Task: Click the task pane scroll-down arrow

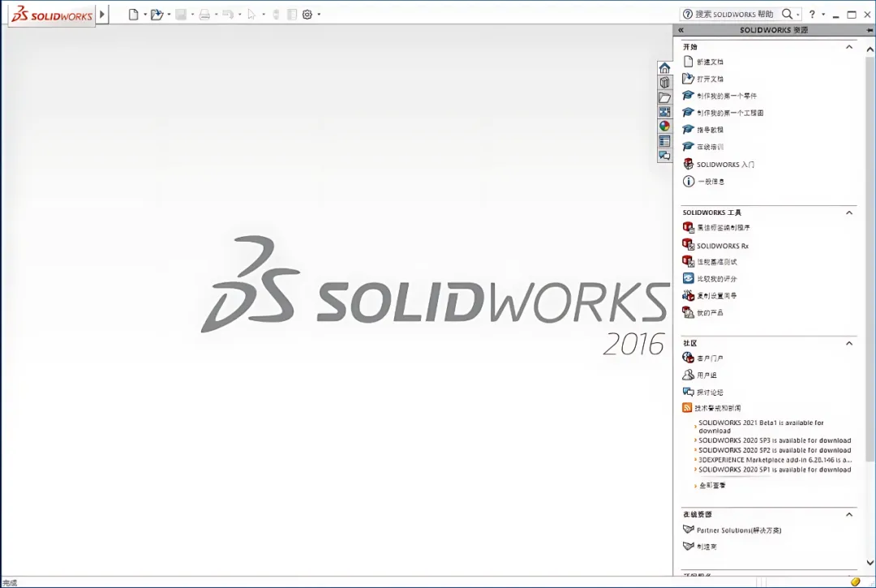Action: coord(870,563)
